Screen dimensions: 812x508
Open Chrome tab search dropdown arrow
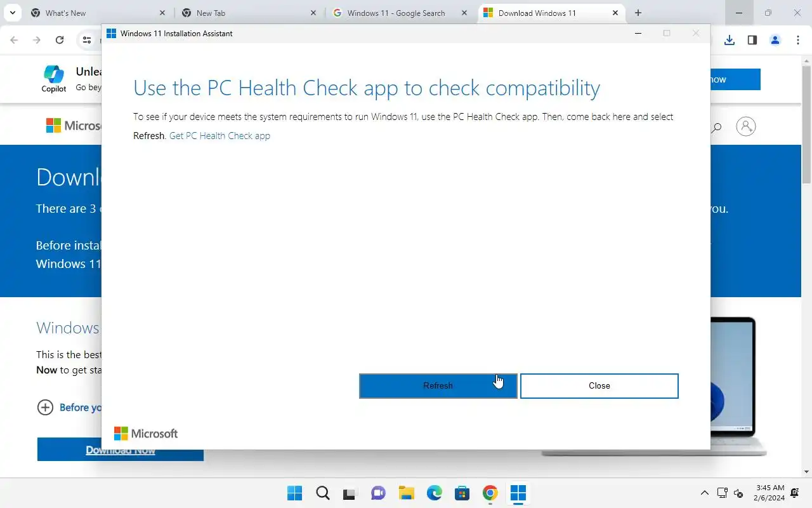tap(12, 13)
